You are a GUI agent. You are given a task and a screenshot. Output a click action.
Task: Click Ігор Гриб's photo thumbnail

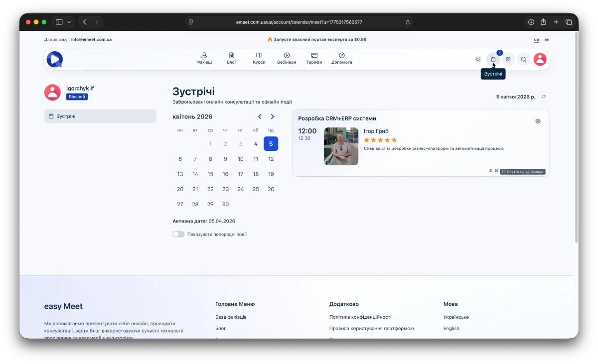[x=341, y=146]
